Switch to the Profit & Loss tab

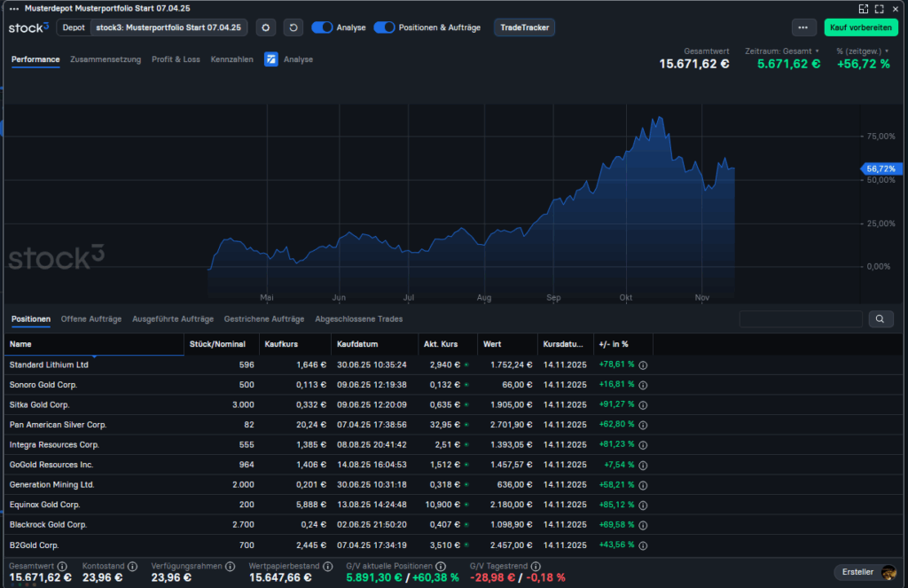(176, 59)
